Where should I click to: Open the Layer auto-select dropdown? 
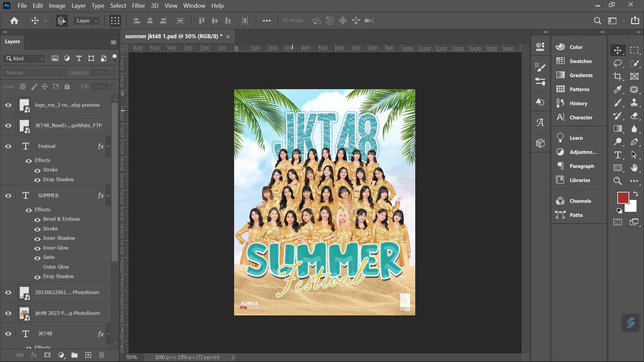(87, 20)
